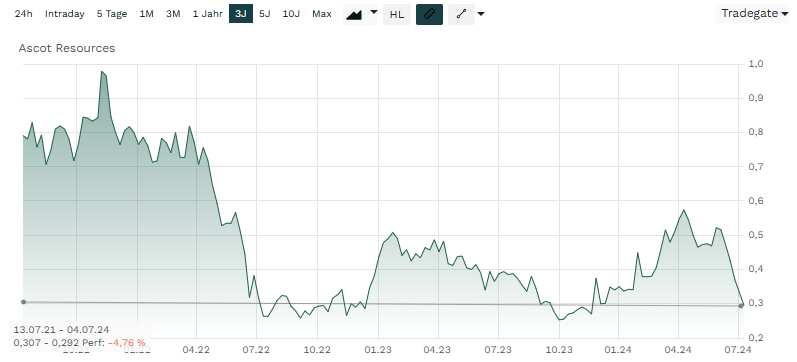Select the active 3J range
797x362 pixels.
pos(241,14)
